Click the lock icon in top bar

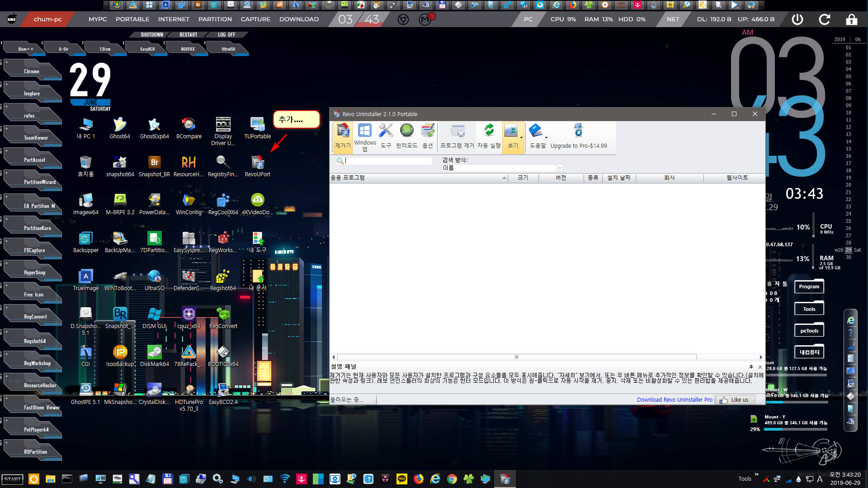pos(852,19)
